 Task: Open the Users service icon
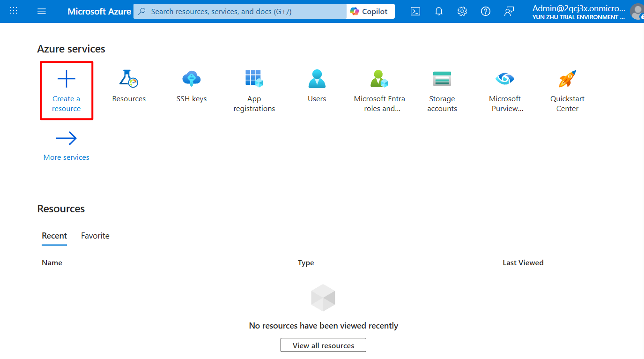(x=317, y=79)
